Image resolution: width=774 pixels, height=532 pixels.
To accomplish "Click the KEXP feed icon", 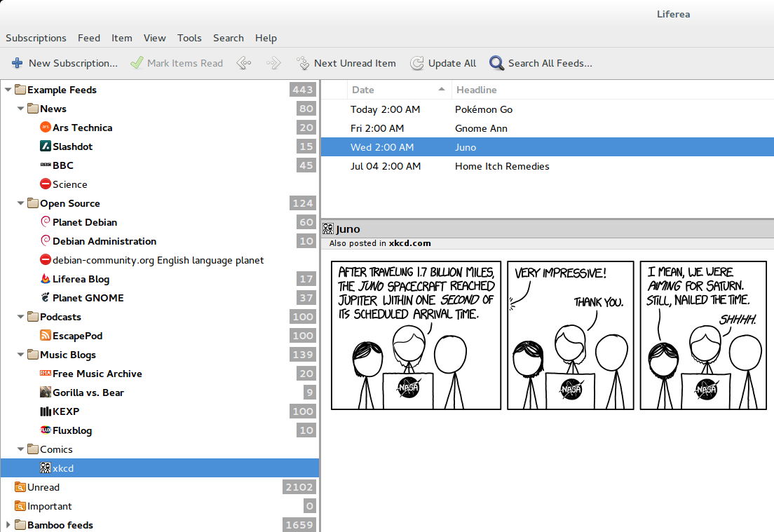I will (46, 411).
